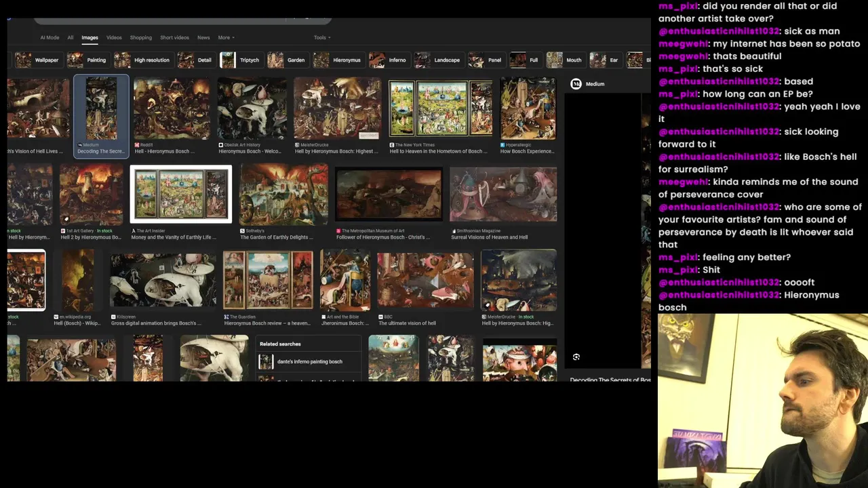
Task: Switch to the News tab
Action: 203,37
